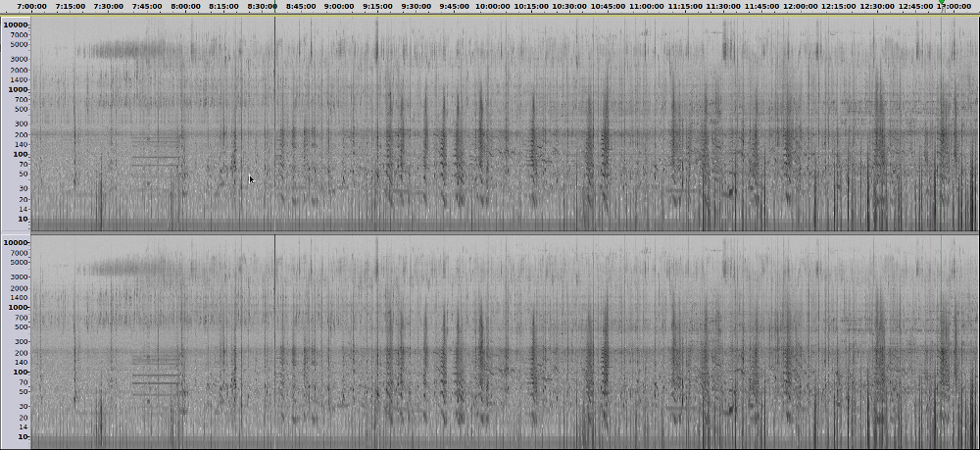Jump to 7:30:00 on the time ruler
Viewport: 980px width, 450px height.
[109, 7]
